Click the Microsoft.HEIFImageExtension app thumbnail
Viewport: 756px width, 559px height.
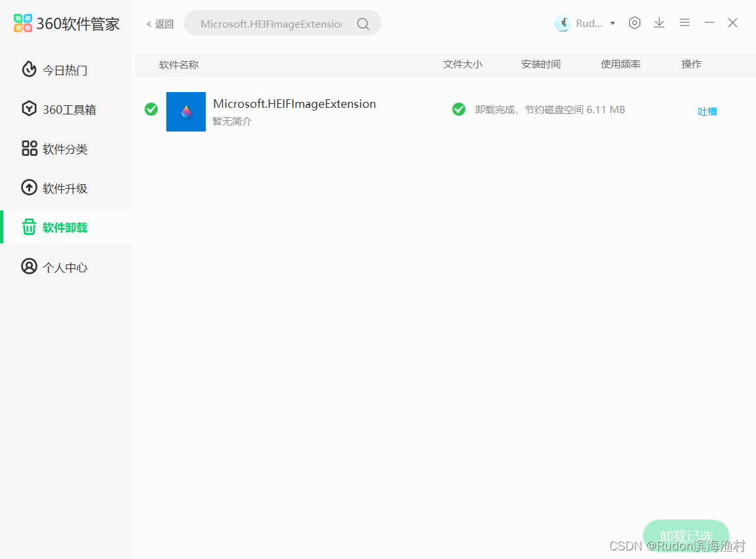pyautogui.click(x=186, y=111)
